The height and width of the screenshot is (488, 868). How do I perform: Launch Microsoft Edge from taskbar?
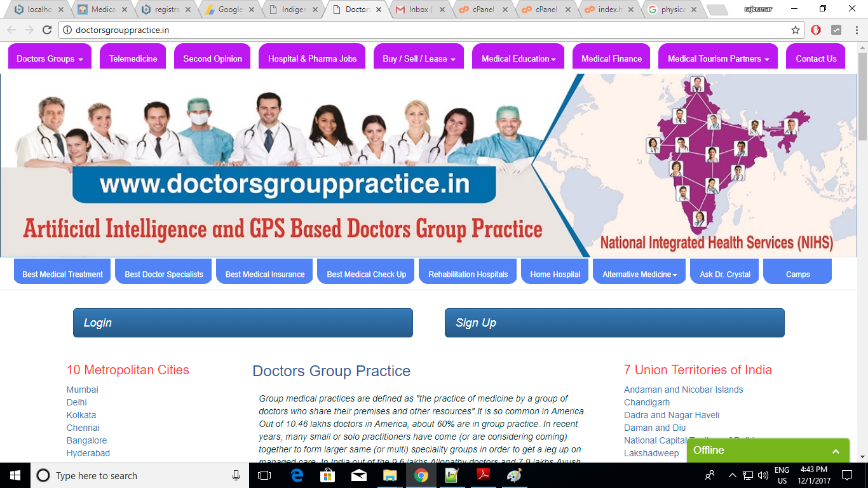[295, 475]
